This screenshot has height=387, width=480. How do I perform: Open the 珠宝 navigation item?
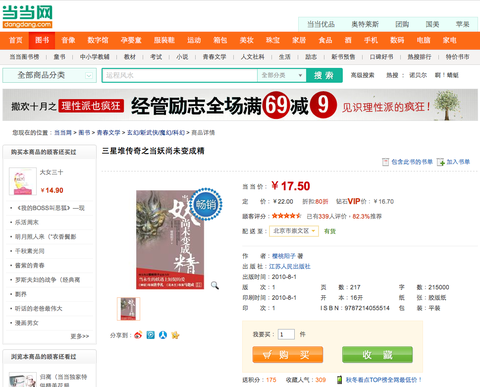[273, 40]
